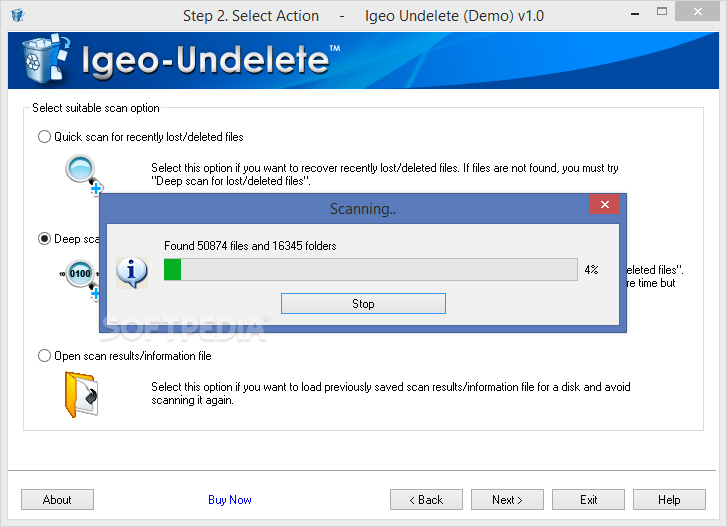Screen dimensions: 727x527
Task: Click the Quick scan magnifier icon
Action: [x=84, y=175]
